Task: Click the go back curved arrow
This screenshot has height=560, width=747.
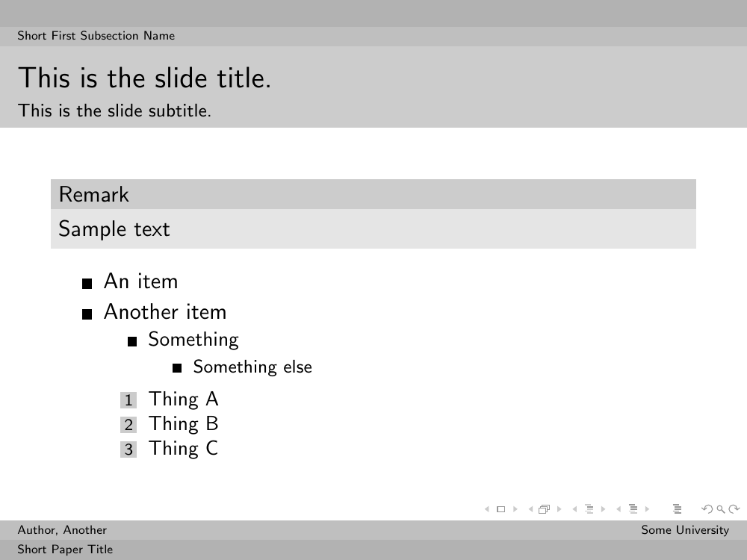Action: [707, 509]
